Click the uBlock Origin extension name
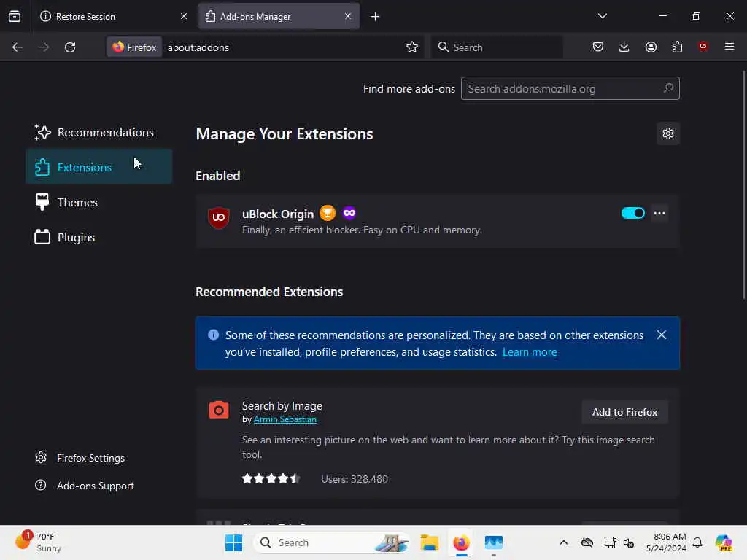The image size is (747, 560). tap(278, 214)
